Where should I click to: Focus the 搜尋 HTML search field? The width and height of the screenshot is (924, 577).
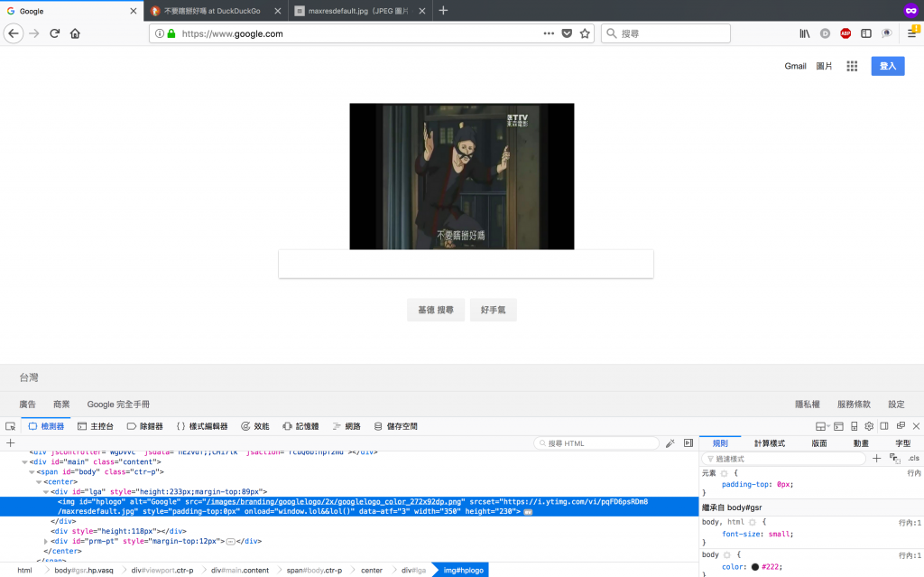point(596,443)
